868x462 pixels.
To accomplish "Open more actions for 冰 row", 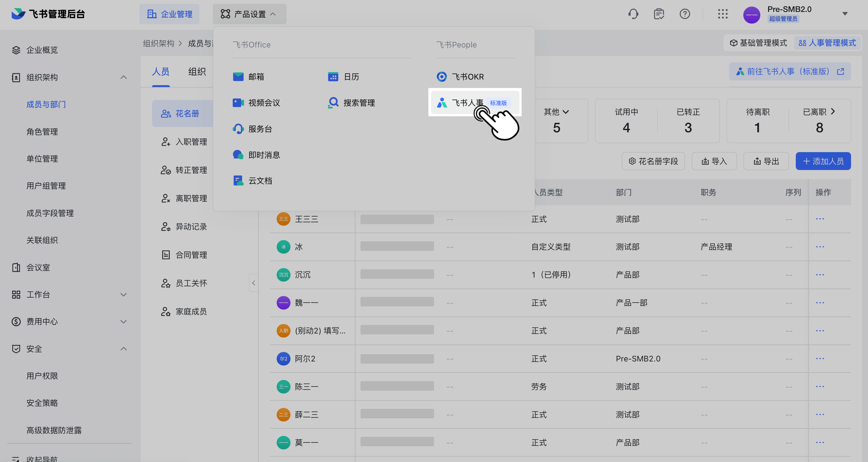I will [820, 247].
